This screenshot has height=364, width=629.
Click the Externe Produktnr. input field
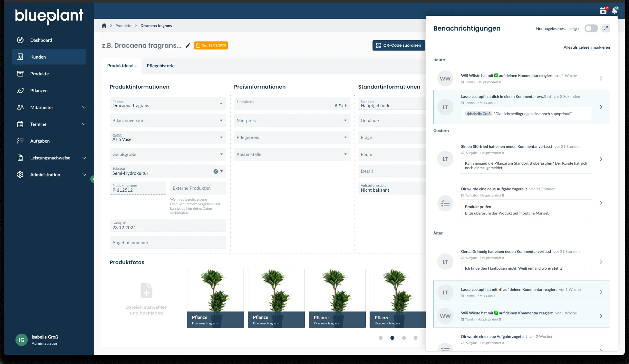coord(198,188)
